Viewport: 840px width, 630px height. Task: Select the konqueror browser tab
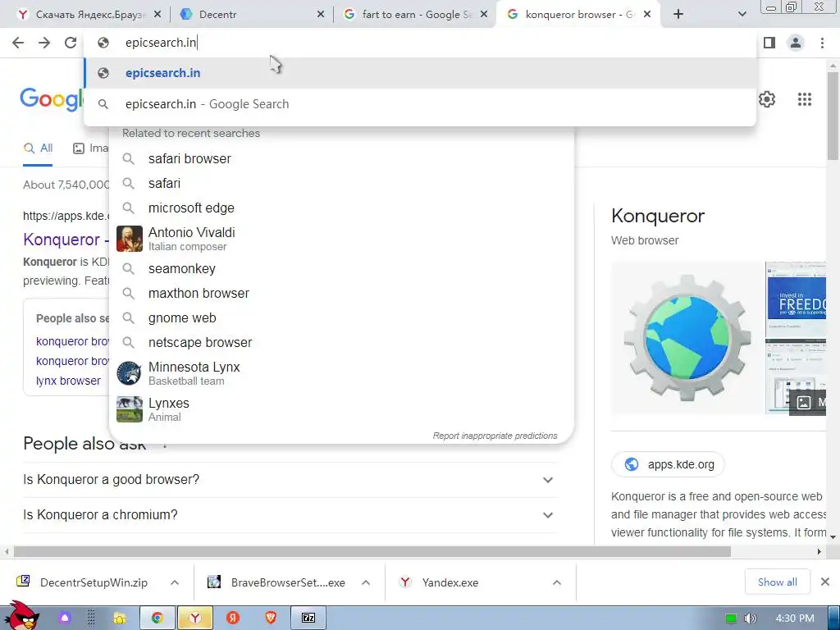578,15
